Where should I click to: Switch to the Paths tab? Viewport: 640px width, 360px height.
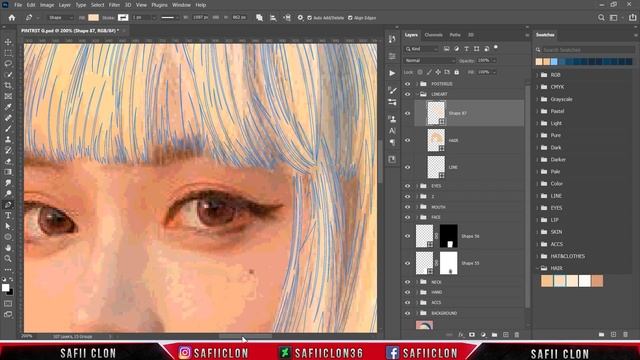tap(455, 35)
